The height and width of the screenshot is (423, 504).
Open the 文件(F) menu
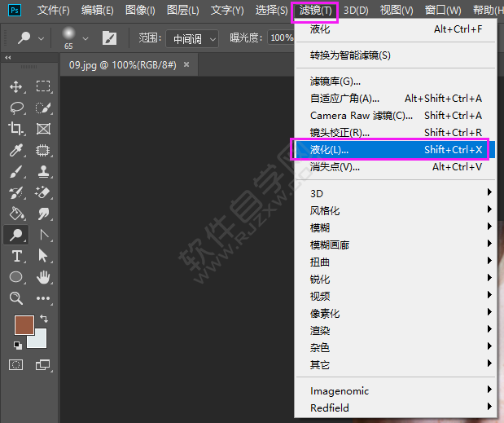coord(54,11)
